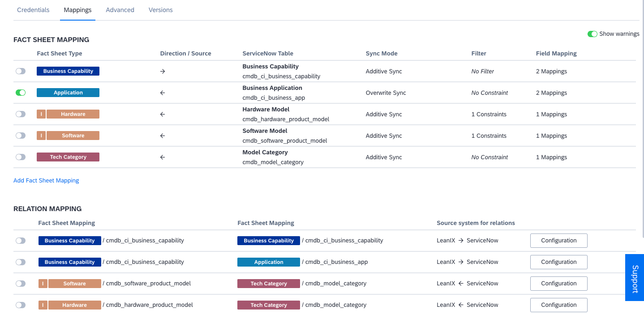Click 'Business Application' ServiceNow table name

[272, 88]
